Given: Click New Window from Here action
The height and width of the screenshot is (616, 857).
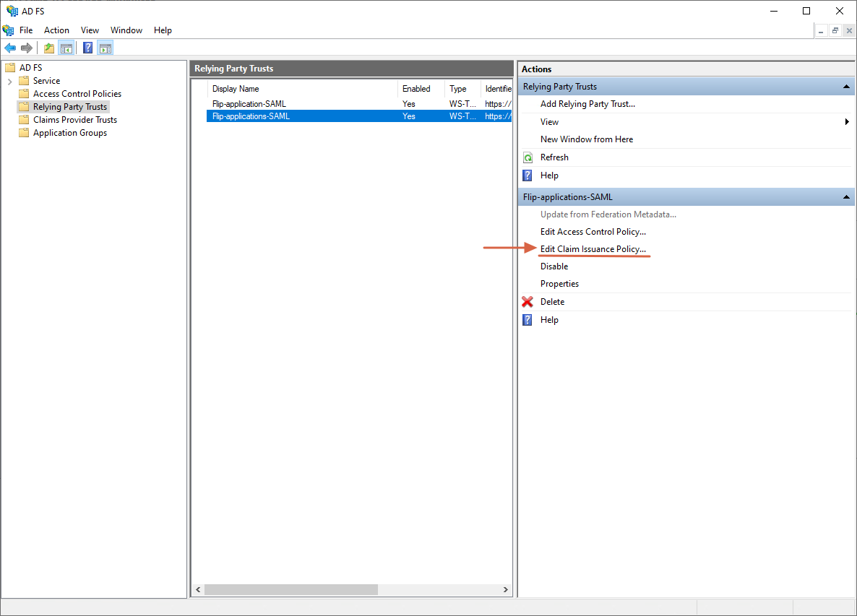Looking at the screenshot, I should (587, 139).
